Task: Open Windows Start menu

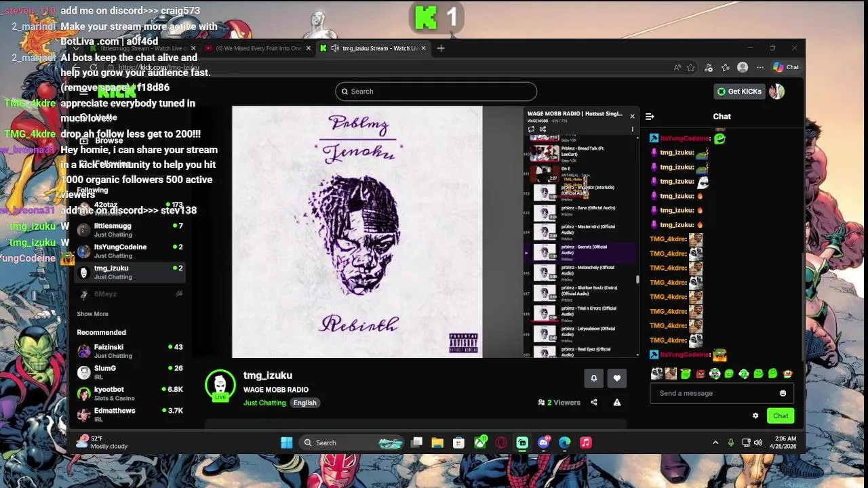Action: coord(286,443)
